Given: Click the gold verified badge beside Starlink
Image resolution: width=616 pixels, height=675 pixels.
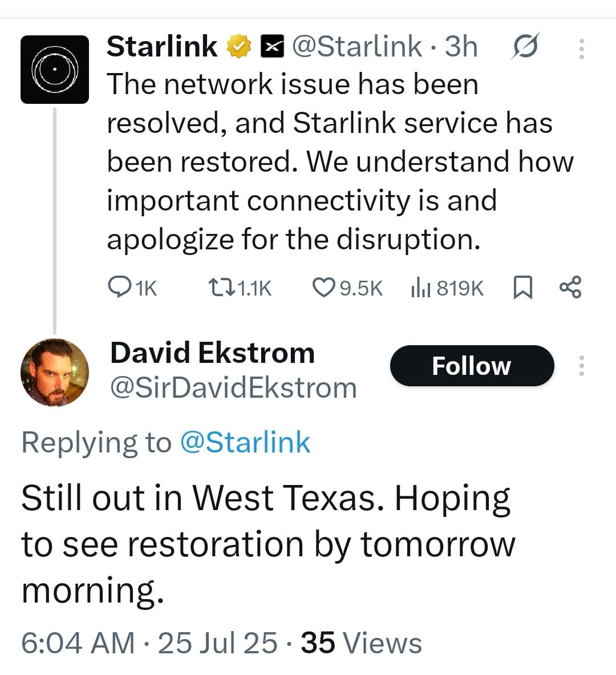Looking at the screenshot, I should click(240, 47).
